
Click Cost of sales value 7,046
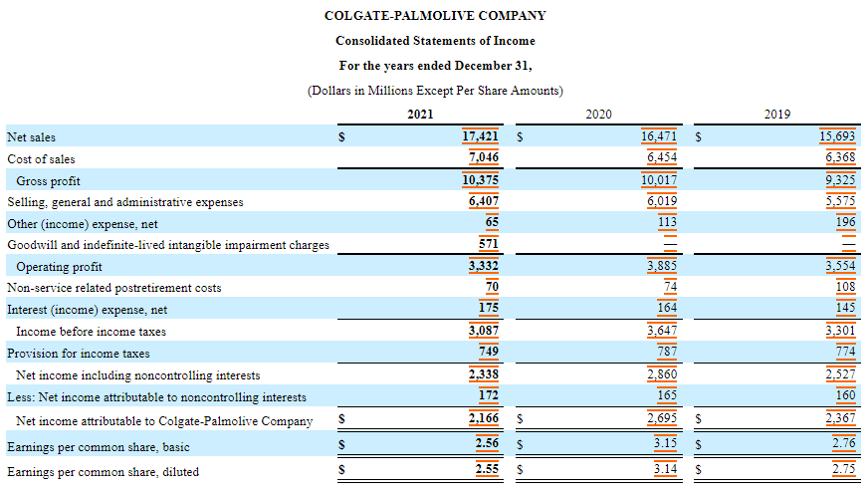(483, 157)
